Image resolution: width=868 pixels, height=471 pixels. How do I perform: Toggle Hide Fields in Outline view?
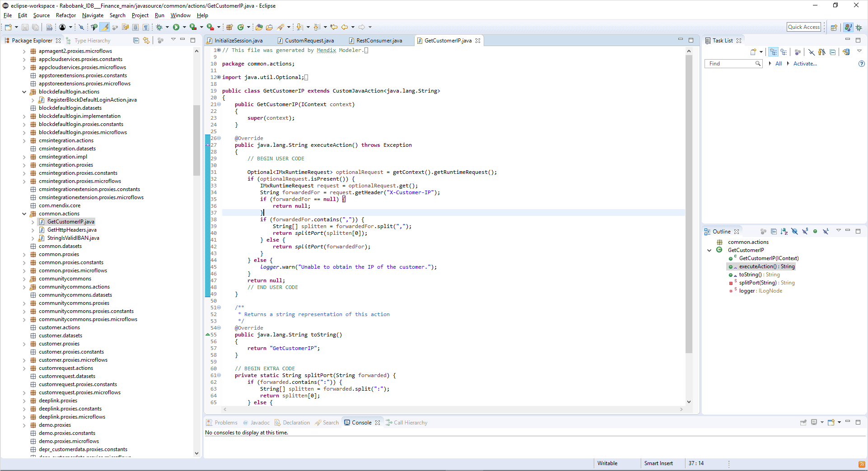pyautogui.click(x=794, y=231)
